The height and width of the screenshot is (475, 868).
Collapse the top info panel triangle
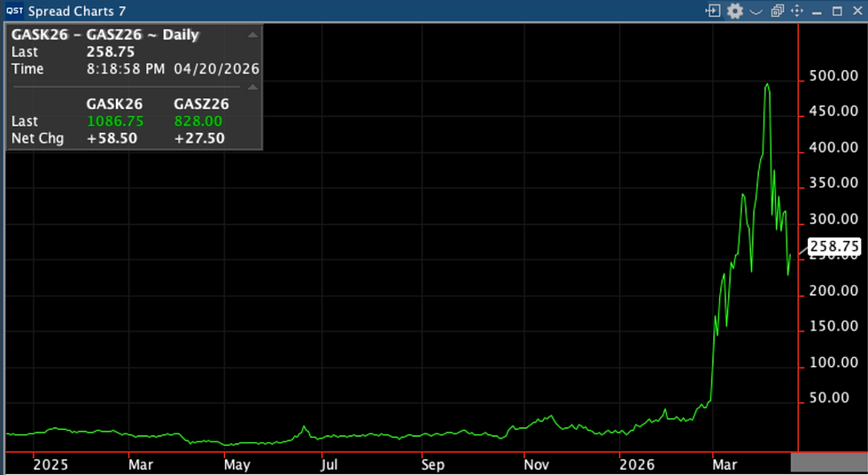pos(252,35)
